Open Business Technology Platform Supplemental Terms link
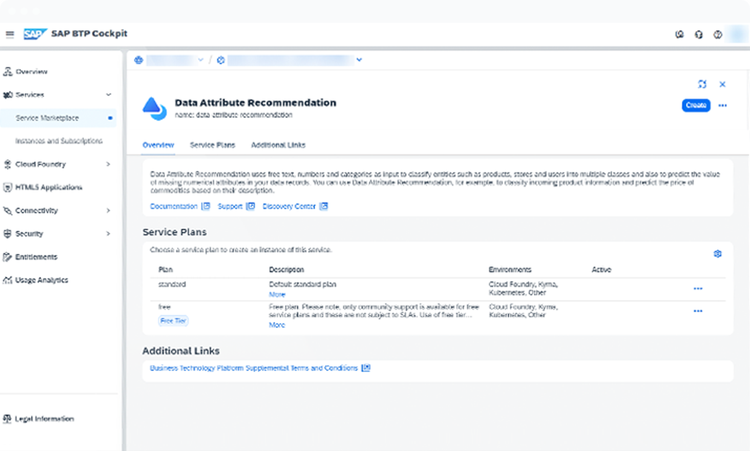Screen dimensions: 750x451 [254, 368]
